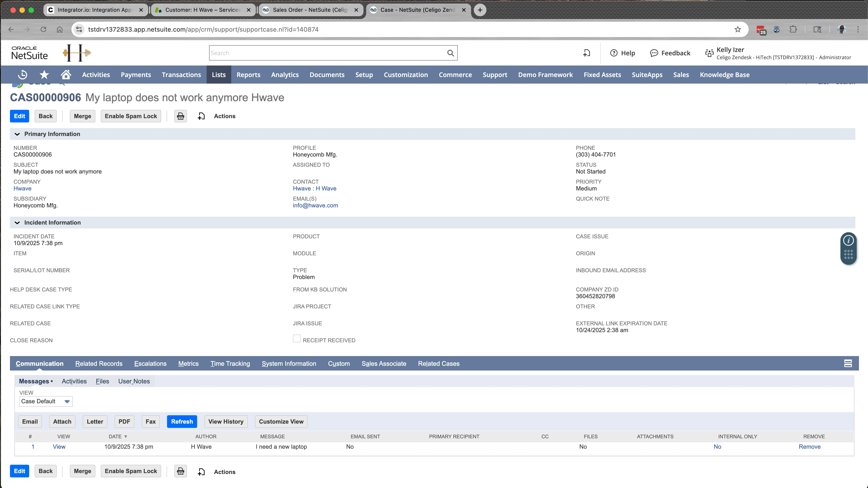The width and height of the screenshot is (868, 488).
Task: Open the search magnifier in the global search bar
Action: 451,53
